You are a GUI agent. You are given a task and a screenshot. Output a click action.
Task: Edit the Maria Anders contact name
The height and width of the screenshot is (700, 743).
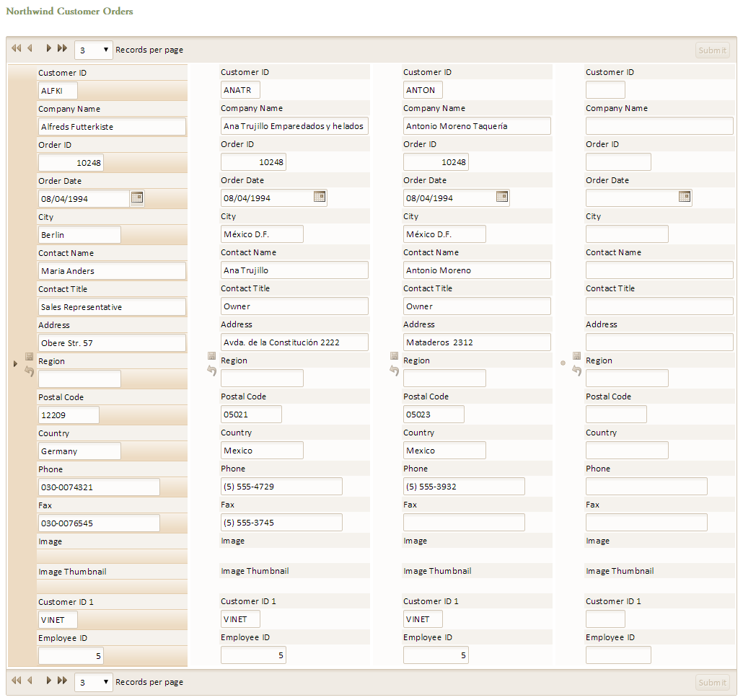(112, 271)
